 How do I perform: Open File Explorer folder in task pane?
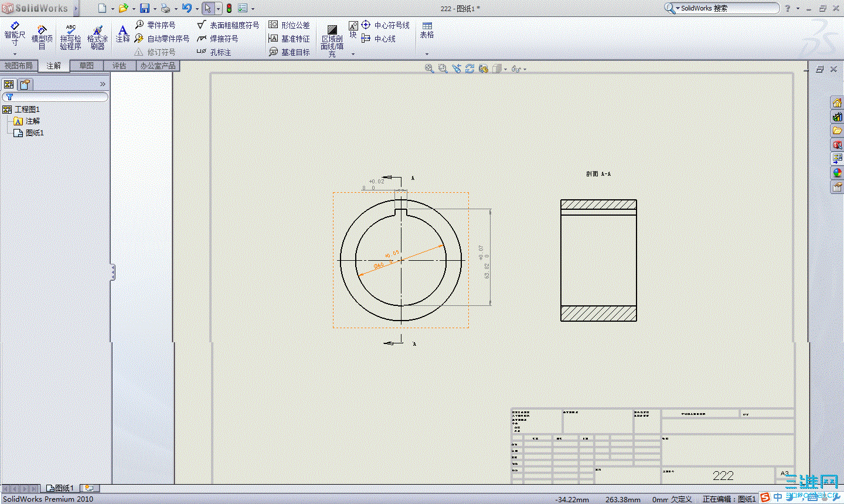tap(837, 130)
